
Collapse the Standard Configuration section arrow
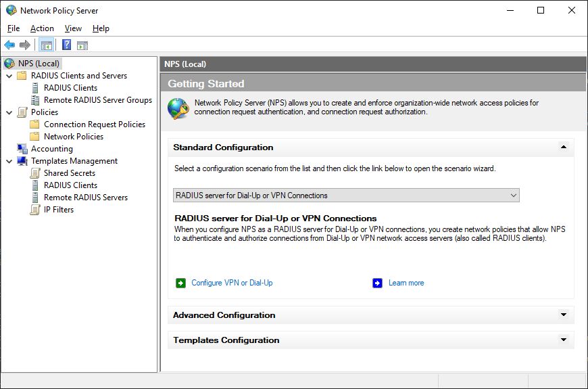pos(563,147)
